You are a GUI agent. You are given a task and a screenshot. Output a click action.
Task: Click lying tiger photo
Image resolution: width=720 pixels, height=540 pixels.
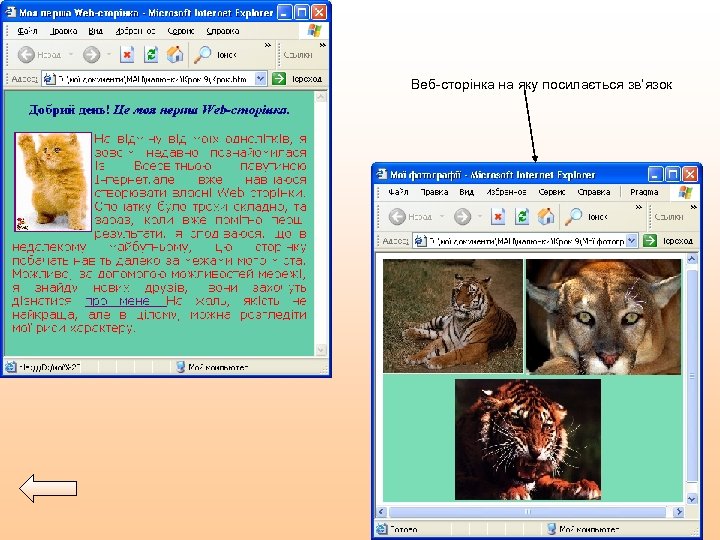point(453,316)
